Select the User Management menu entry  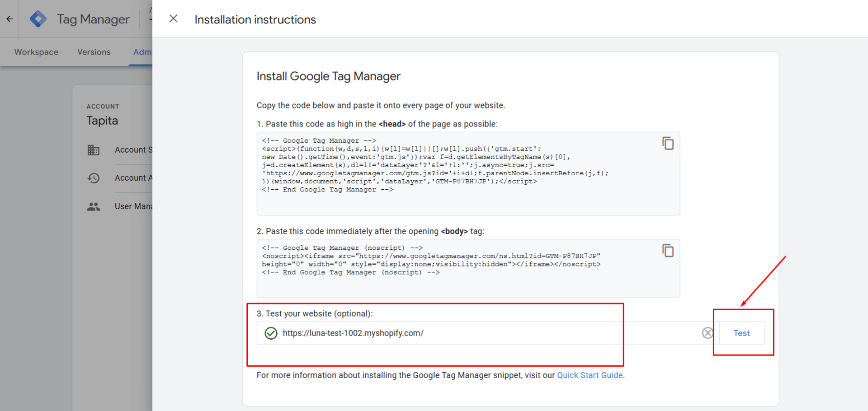tap(133, 206)
